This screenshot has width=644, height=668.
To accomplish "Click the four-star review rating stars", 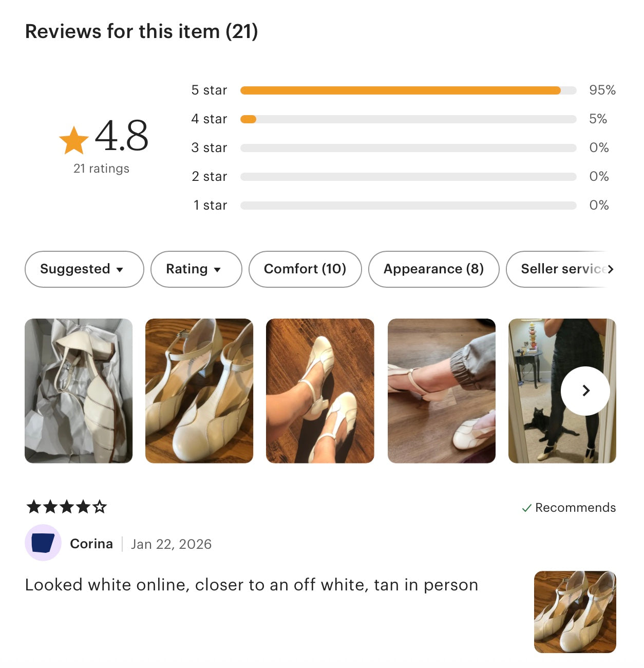I will pyautogui.click(x=67, y=507).
